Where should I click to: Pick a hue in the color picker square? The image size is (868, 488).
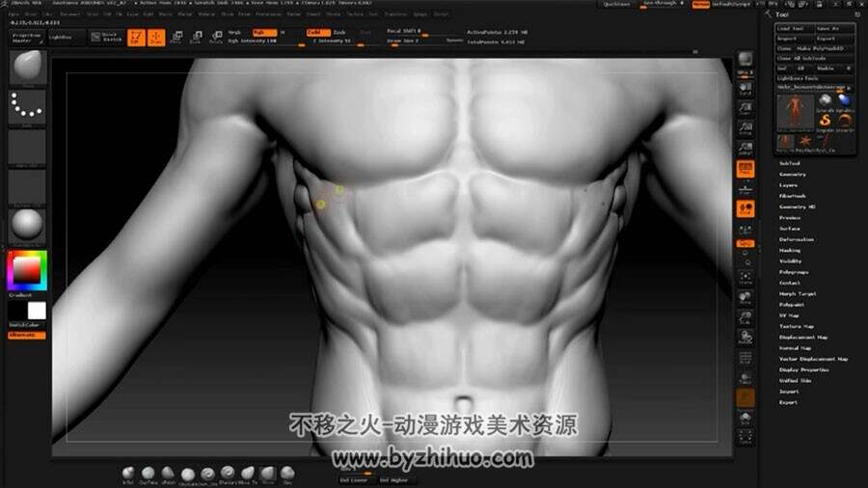pyautogui.click(x=27, y=271)
